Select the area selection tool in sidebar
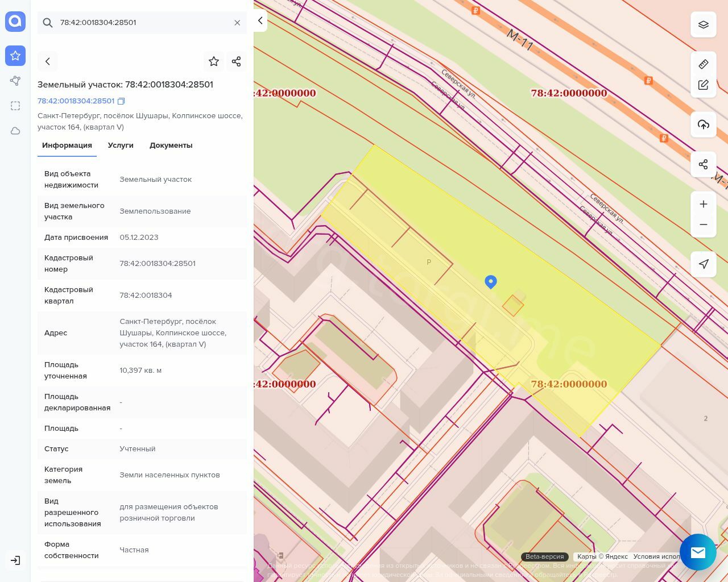Viewport: 728px width, 582px height. tap(15, 106)
